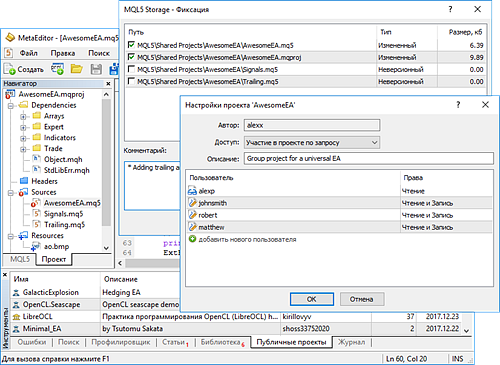This screenshot has height=365, width=500.
Task: Expand the Arrays tree node
Action: (23, 117)
